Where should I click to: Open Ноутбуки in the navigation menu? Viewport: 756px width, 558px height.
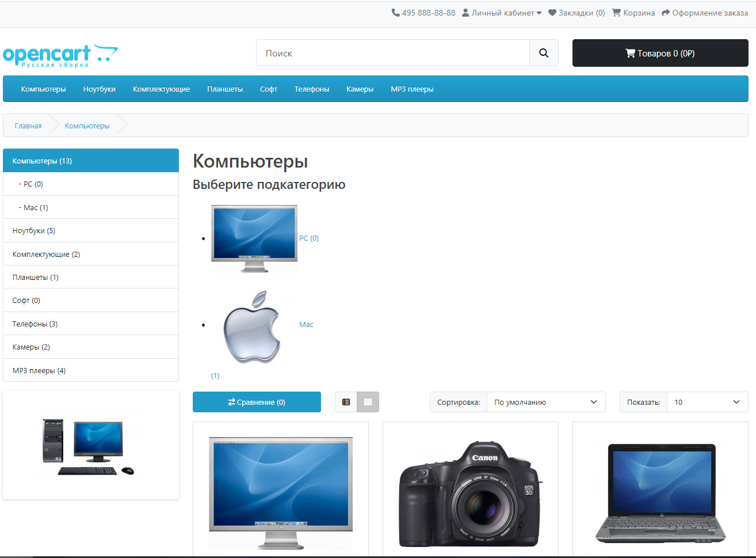click(100, 89)
